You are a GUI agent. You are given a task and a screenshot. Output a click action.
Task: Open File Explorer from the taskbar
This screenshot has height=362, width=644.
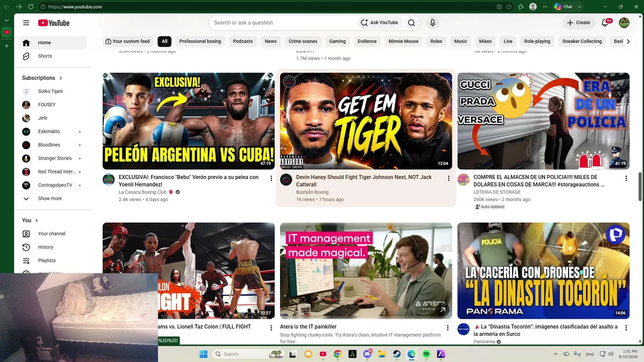click(x=382, y=354)
